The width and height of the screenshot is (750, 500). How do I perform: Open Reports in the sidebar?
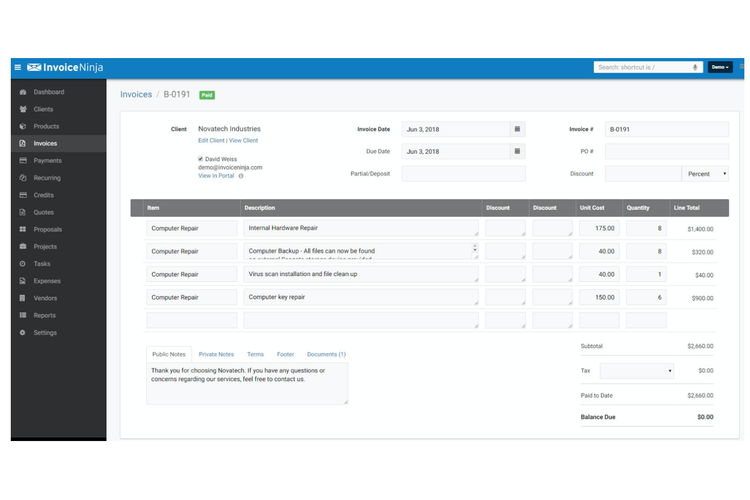pyautogui.click(x=58, y=315)
